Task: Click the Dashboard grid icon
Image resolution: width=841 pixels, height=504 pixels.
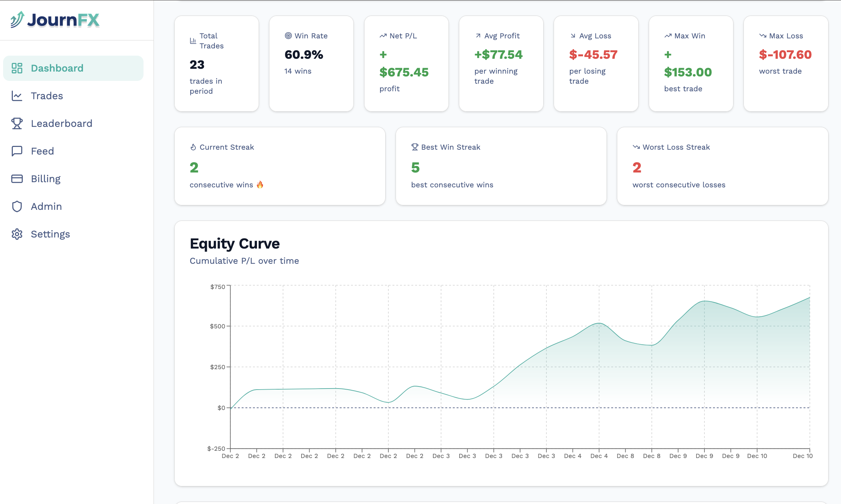Action: [17, 68]
